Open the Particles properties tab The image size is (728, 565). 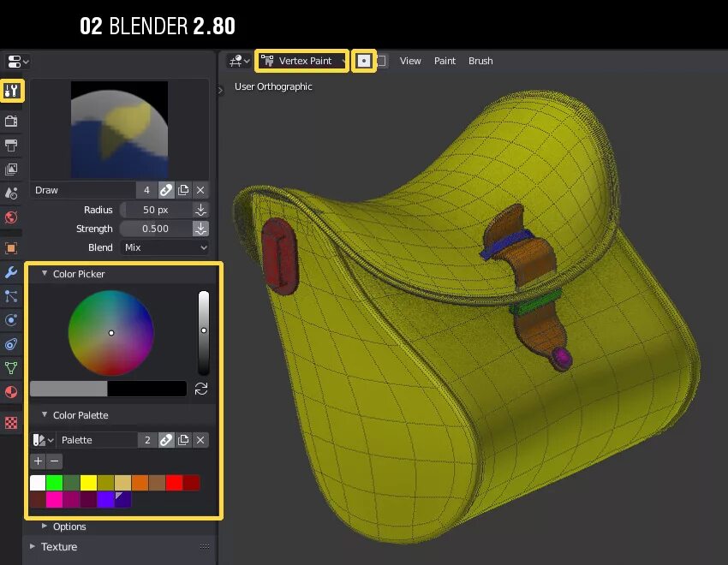tap(11, 296)
